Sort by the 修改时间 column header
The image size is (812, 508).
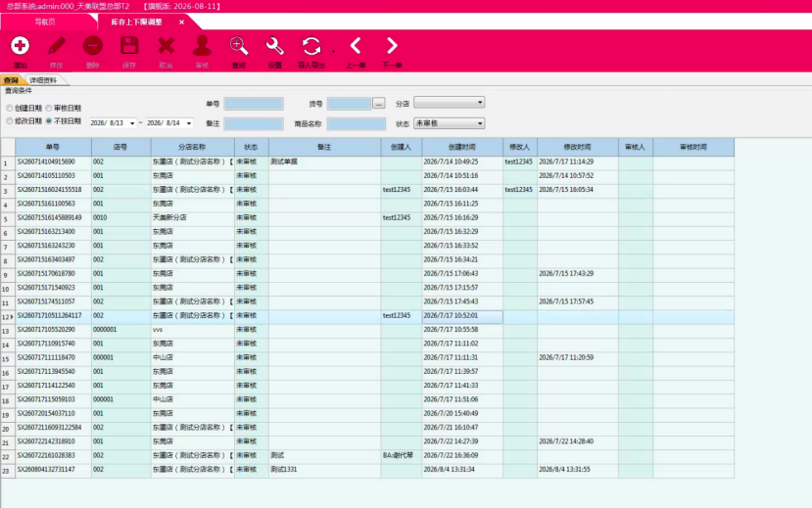(578, 147)
